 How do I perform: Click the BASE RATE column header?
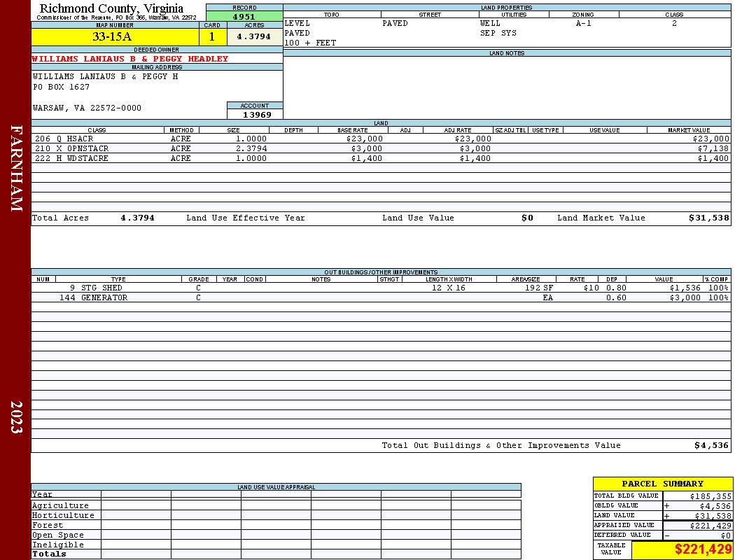coord(353,130)
